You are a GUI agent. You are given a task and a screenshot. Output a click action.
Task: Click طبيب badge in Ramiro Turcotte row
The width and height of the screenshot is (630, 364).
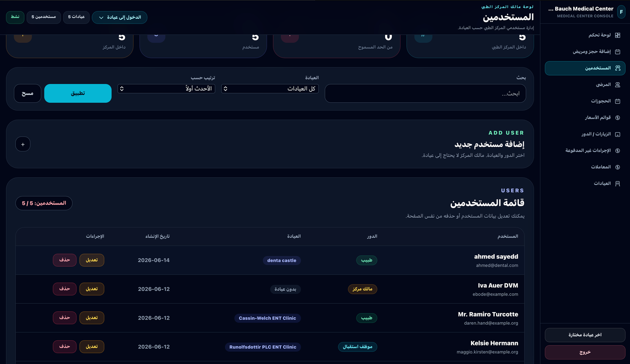[x=367, y=318]
